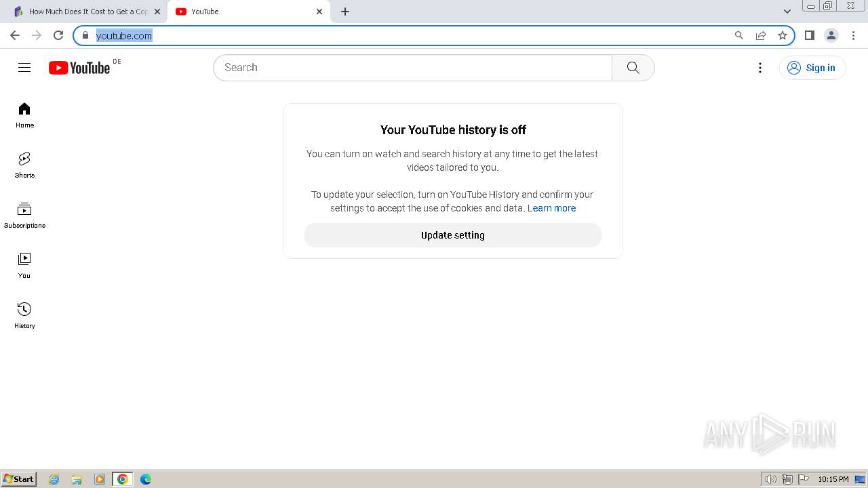The height and width of the screenshot is (488, 868).
Task: Click the magnifier search button
Action: tap(633, 68)
